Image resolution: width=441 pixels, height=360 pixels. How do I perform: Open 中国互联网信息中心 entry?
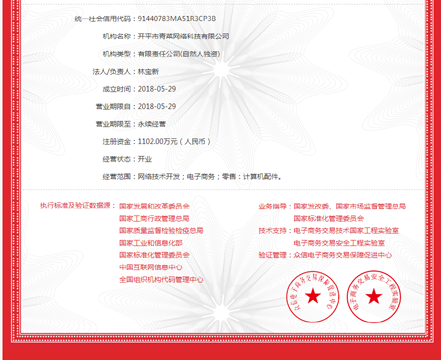click(x=151, y=267)
